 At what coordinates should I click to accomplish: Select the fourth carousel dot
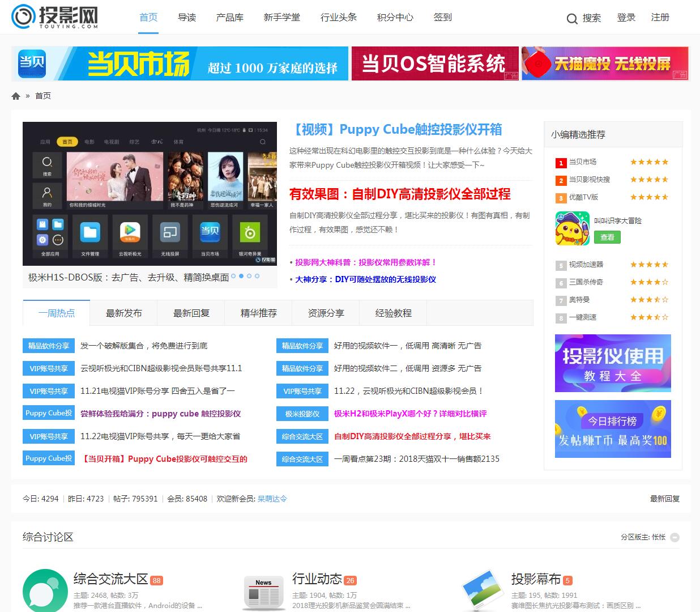tap(257, 276)
